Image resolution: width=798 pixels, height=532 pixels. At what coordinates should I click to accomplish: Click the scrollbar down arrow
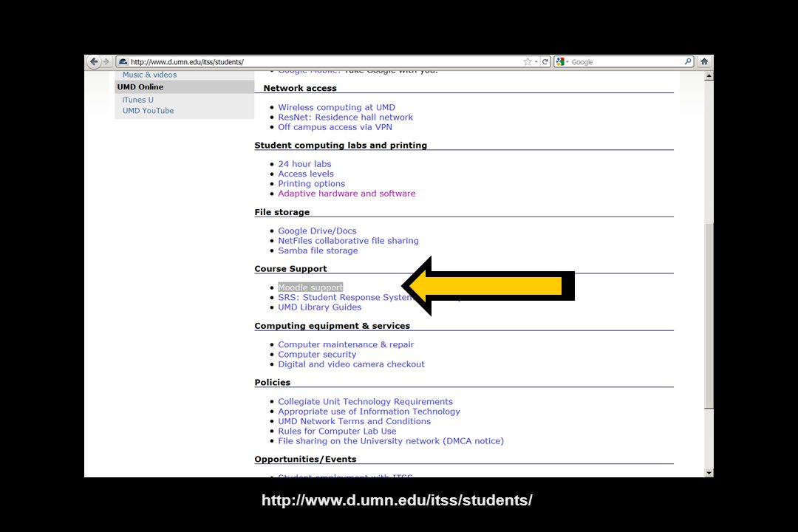pos(709,472)
